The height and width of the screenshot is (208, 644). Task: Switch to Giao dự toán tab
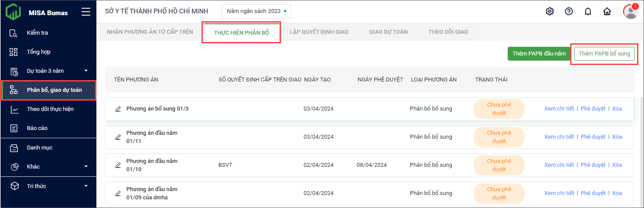pos(388,32)
